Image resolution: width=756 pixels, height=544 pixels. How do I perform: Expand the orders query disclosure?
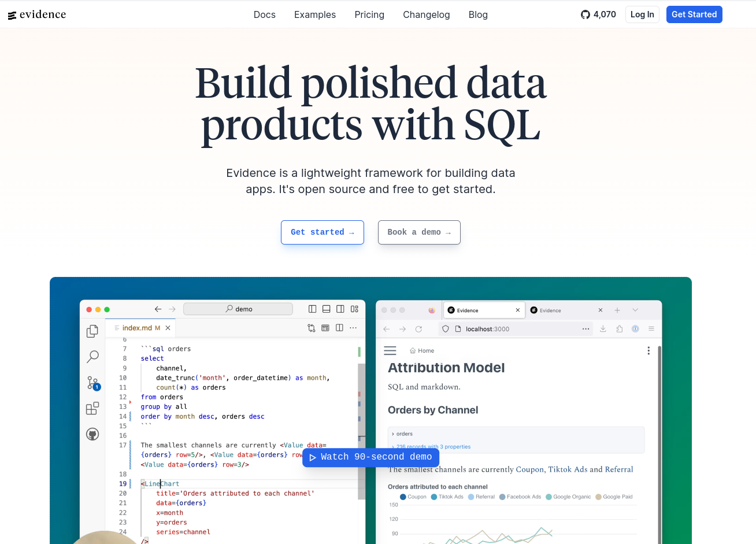[402, 434]
